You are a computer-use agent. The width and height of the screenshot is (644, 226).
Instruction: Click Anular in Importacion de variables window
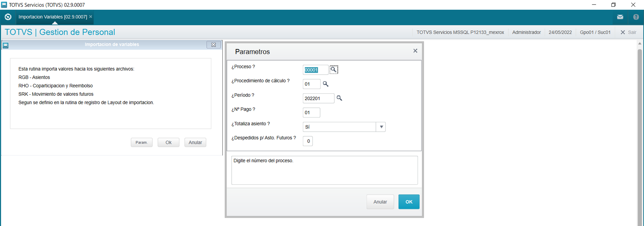click(195, 142)
